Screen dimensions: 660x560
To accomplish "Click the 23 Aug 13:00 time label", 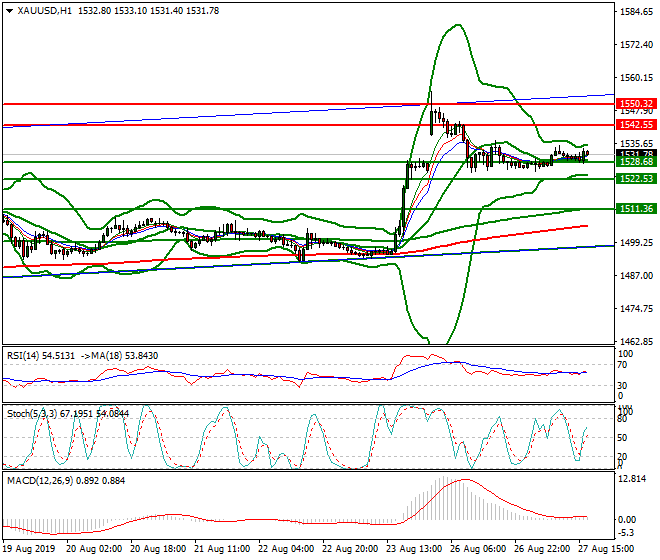I will click(x=415, y=549).
